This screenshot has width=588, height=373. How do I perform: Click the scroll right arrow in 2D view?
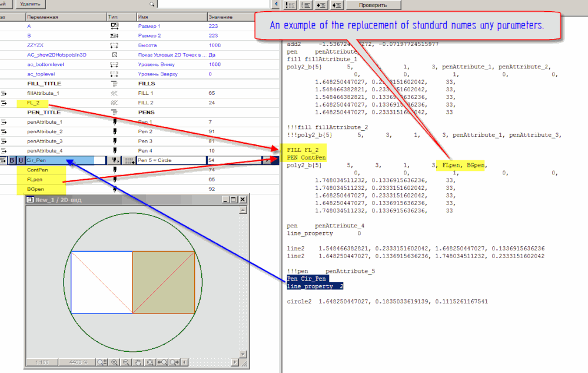pos(235,362)
